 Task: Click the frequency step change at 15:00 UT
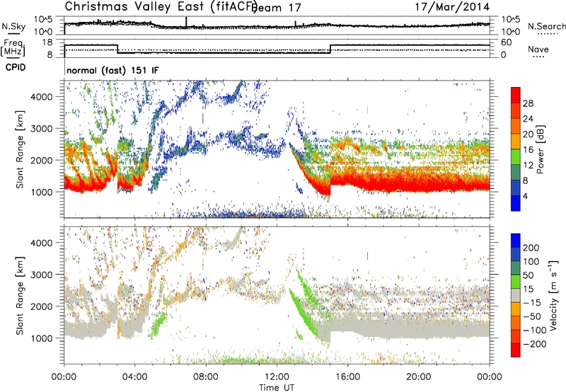[x=330, y=49]
